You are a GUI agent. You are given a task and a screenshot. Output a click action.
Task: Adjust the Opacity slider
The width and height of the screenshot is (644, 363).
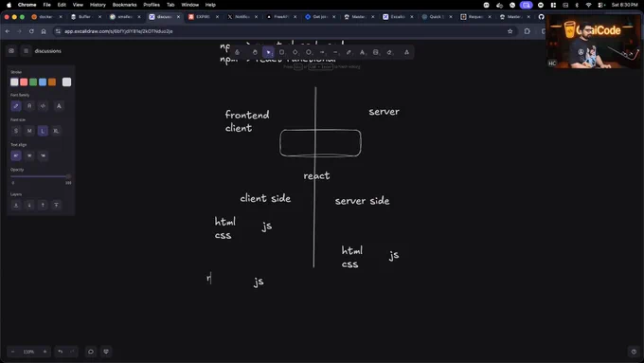[x=41, y=176]
